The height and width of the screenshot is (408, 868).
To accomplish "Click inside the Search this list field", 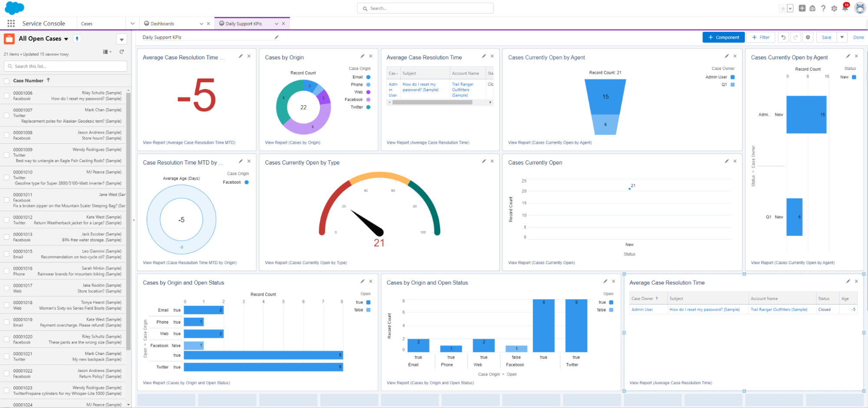I will tap(65, 66).
